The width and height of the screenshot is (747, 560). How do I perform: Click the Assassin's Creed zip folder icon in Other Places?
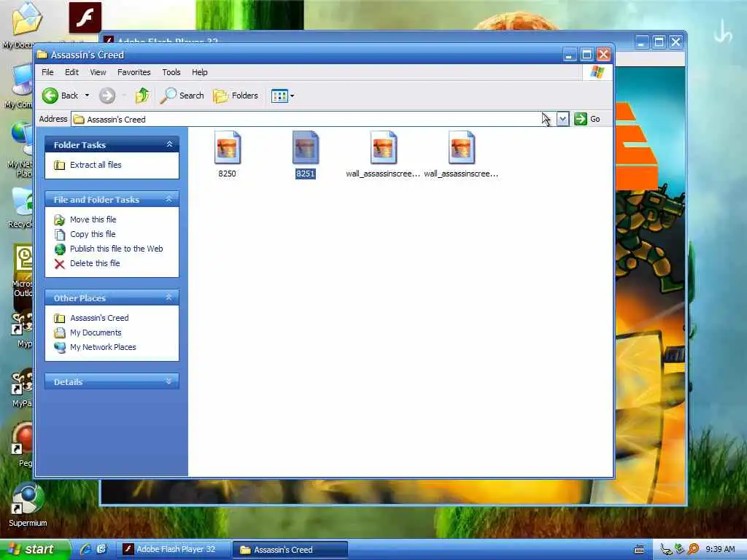click(60, 319)
